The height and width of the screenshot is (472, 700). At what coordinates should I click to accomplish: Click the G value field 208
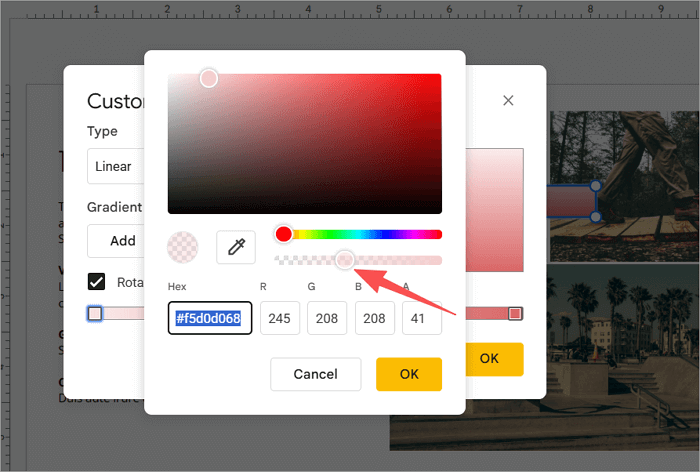click(x=327, y=318)
